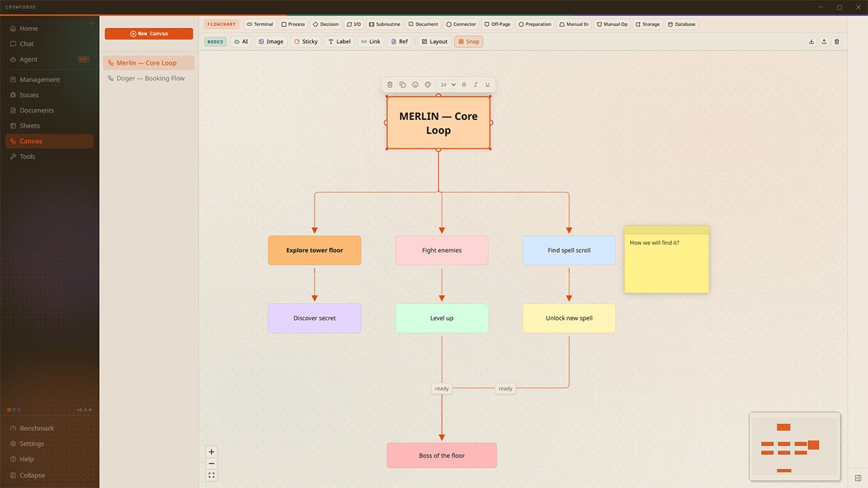868x488 pixels.
Task: Open Settings in sidebar
Action: (50, 444)
